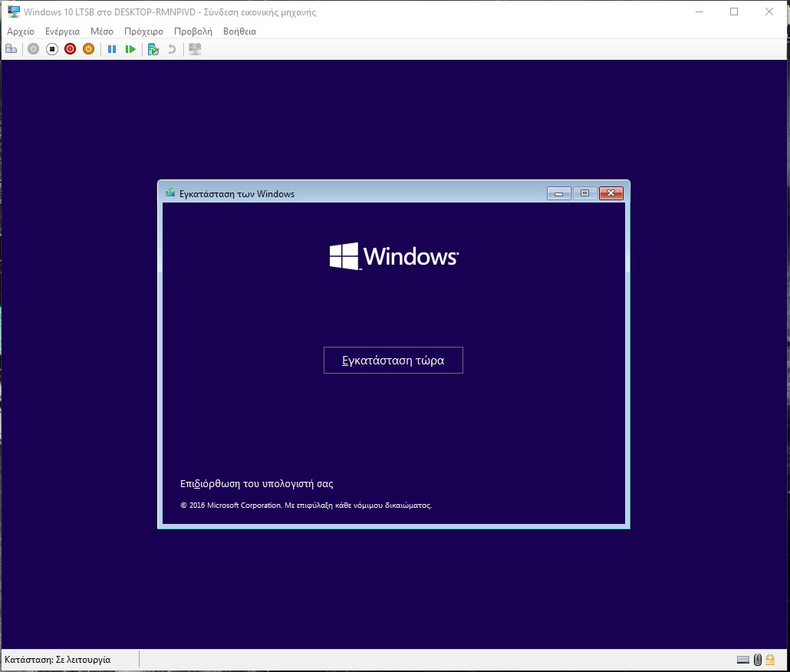The width and height of the screenshot is (790, 672).
Task: Close the Εγκατάσταση των Windows dialog
Action: click(611, 193)
